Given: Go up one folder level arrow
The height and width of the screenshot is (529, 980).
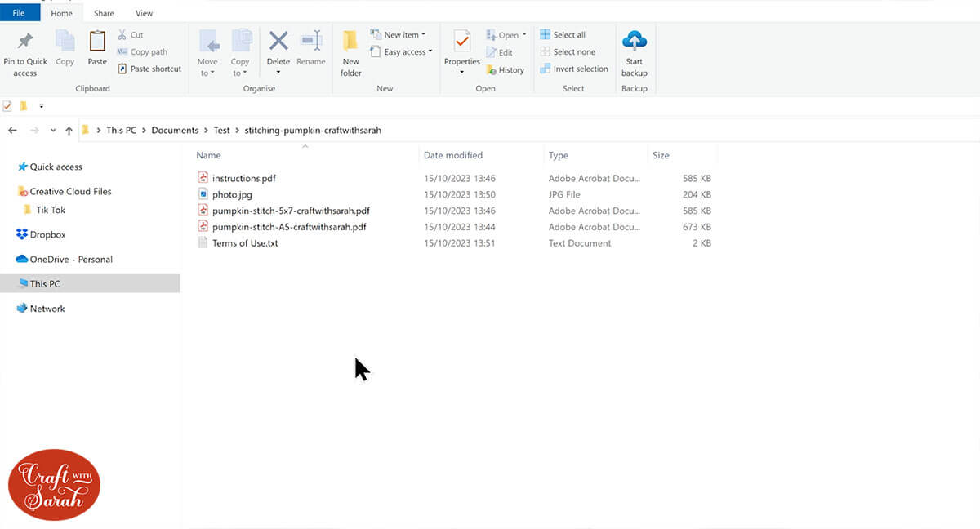Looking at the screenshot, I should pos(69,131).
